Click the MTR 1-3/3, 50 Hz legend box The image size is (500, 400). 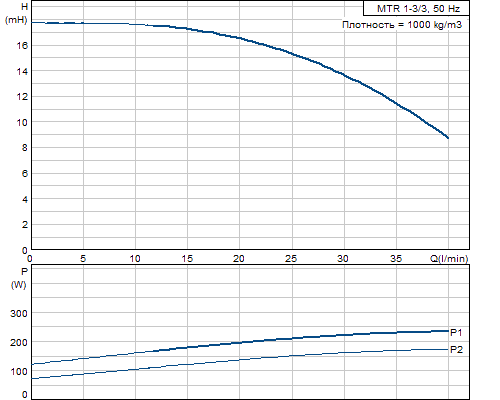coord(416,8)
